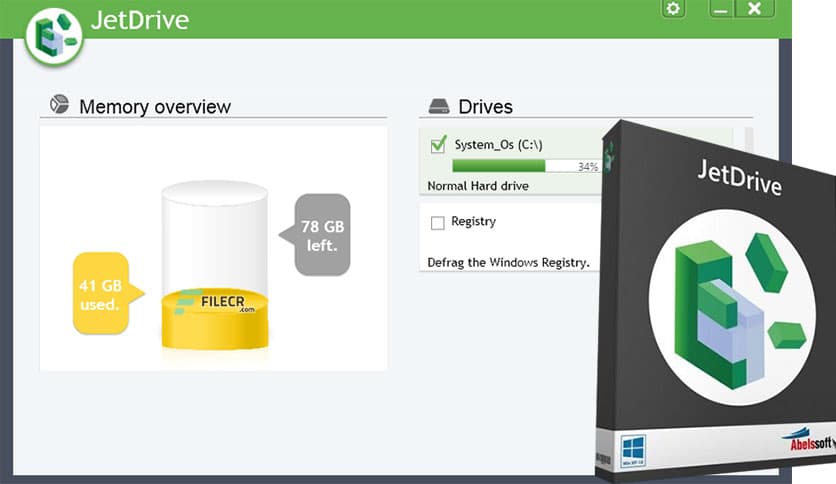Image resolution: width=836 pixels, height=484 pixels.
Task: Open settings with the gear icon
Action: click(x=673, y=9)
